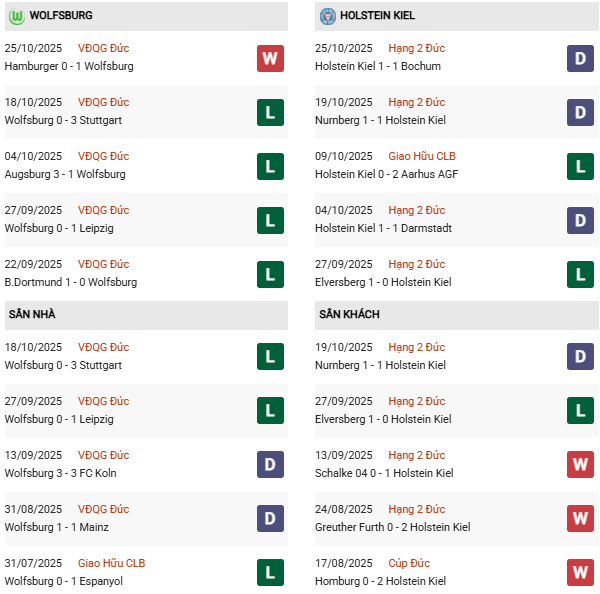Image resolution: width=600 pixels, height=594 pixels.
Task: Open Greuther Furth 0 - 2 Holstein Kiel match
Action: pos(390,528)
